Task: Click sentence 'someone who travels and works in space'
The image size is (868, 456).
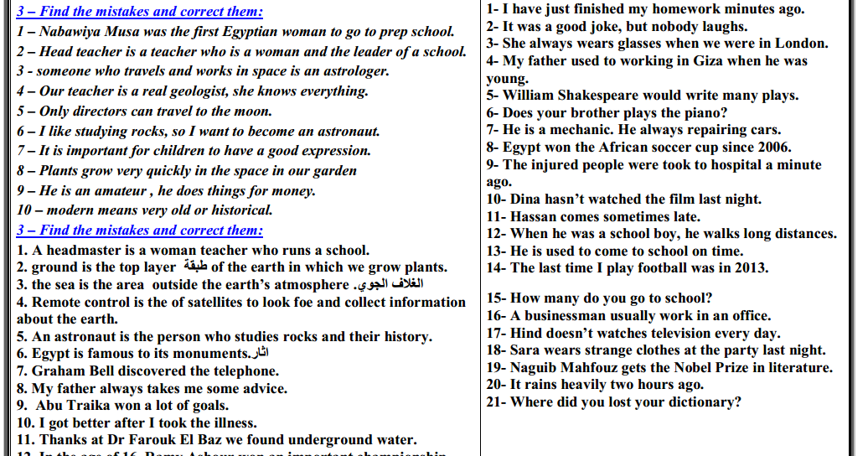Action: point(203,71)
